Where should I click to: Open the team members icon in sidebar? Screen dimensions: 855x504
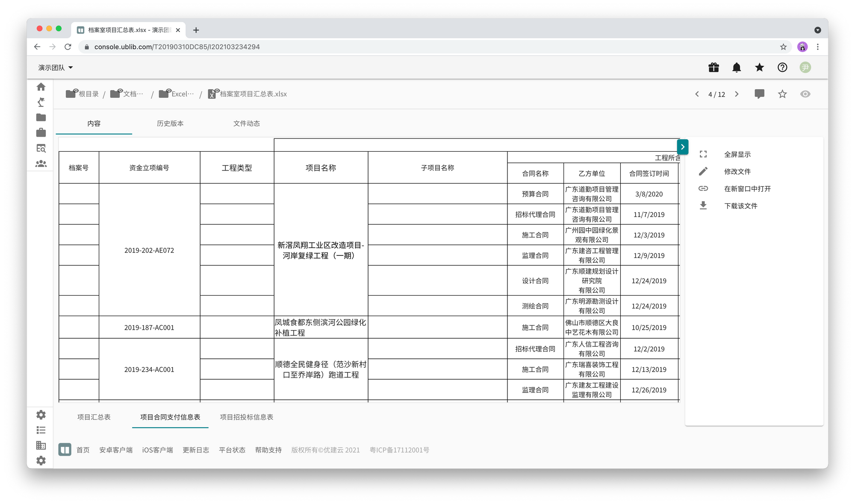click(x=41, y=164)
